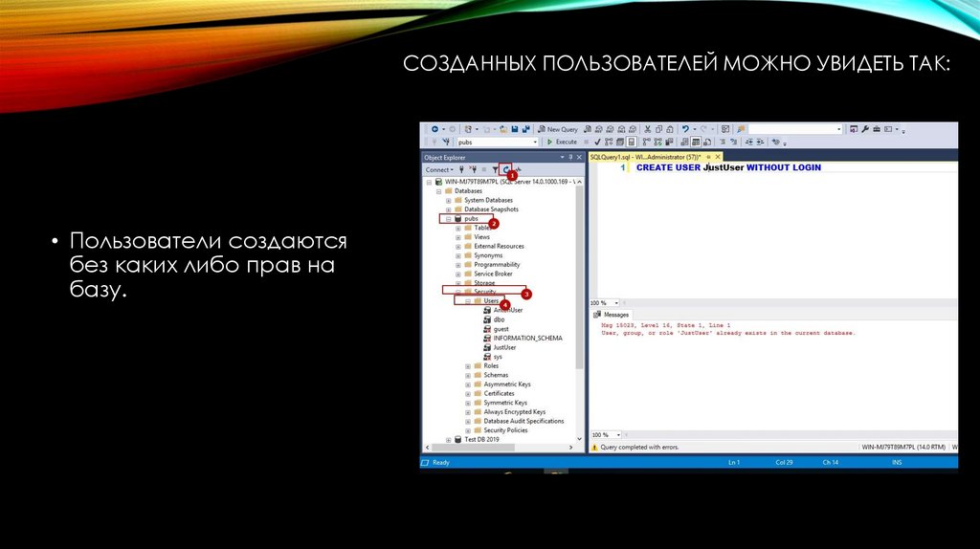Expand the Database Snapshots folder
This screenshot has height=549, width=980.
[x=448, y=209]
